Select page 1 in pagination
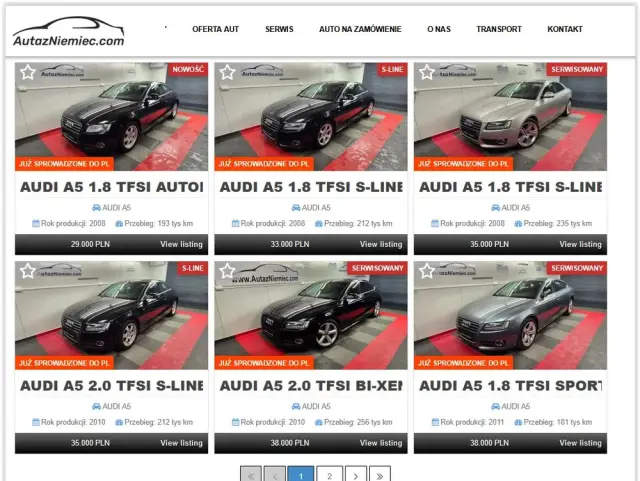Image resolution: width=640 pixels, height=481 pixels. pyautogui.click(x=301, y=476)
